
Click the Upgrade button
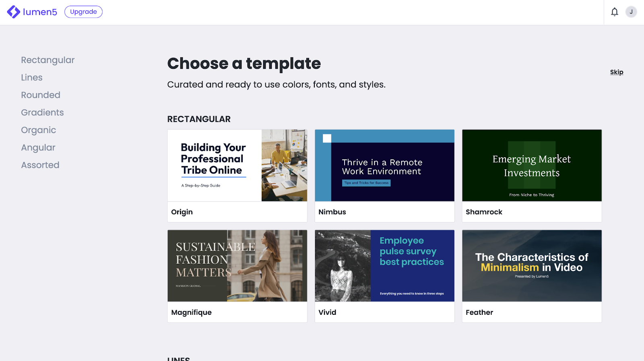83,12
